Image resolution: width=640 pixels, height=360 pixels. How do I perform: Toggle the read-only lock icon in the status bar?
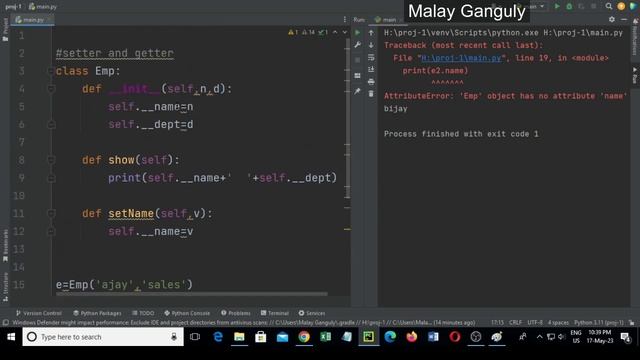pos(631,322)
